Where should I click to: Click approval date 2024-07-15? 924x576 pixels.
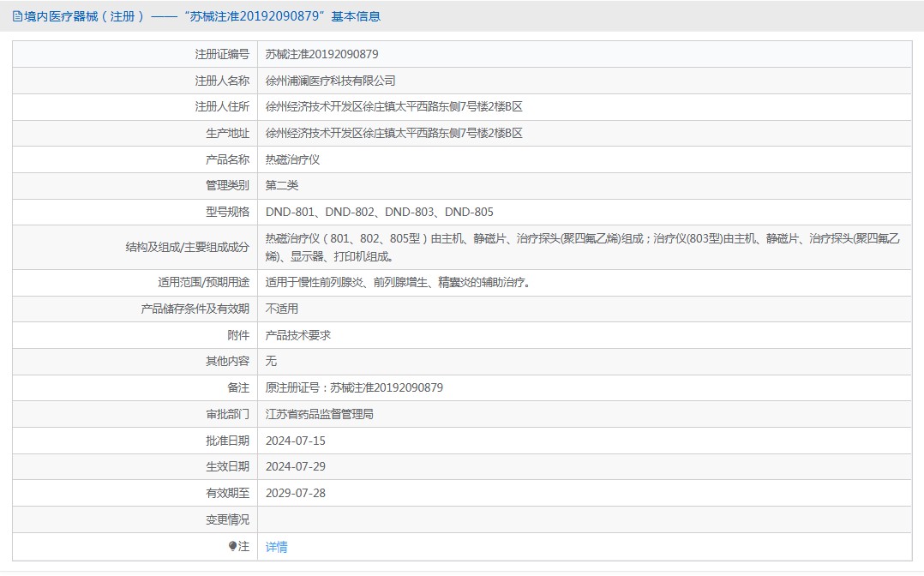point(295,441)
